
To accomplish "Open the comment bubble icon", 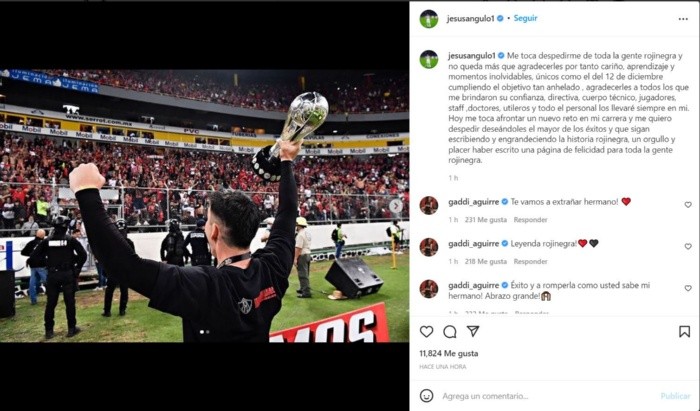I will 450,332.
